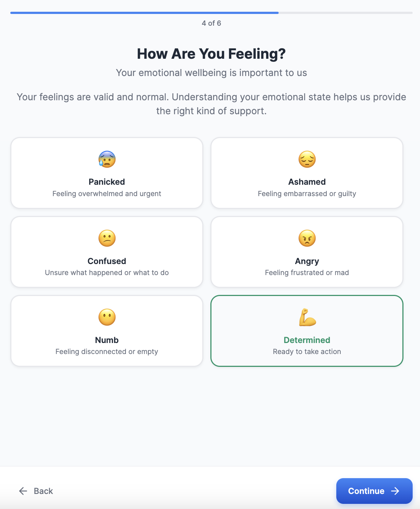Pick the Confused feeling option

click(x=107, y=252)
